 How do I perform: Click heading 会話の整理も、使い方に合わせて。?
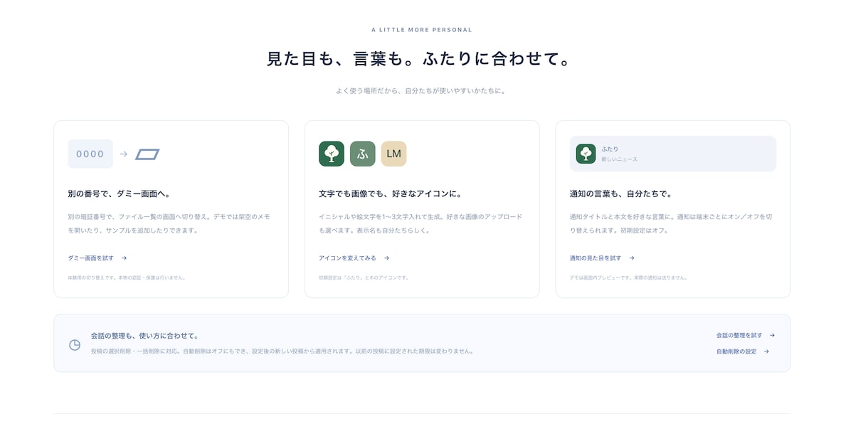pos(145,335)
